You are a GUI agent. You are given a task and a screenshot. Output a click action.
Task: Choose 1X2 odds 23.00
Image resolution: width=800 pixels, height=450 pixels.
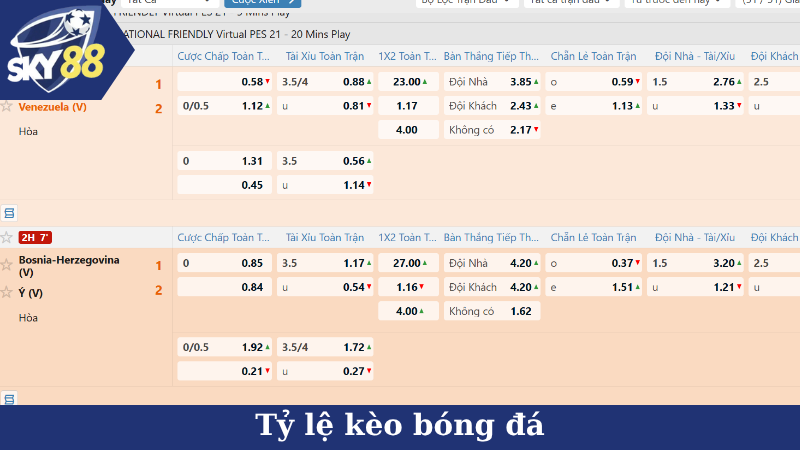[x=408, y=82]
